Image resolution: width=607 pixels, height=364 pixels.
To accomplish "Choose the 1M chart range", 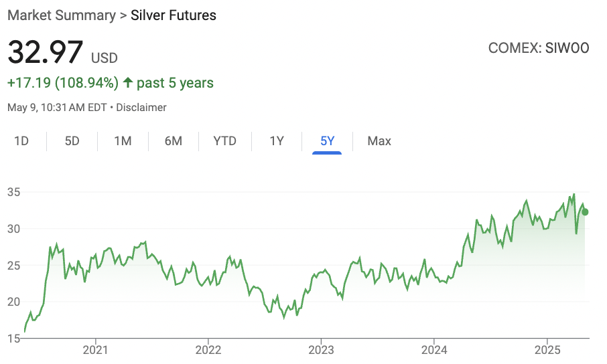I will 123,141.
